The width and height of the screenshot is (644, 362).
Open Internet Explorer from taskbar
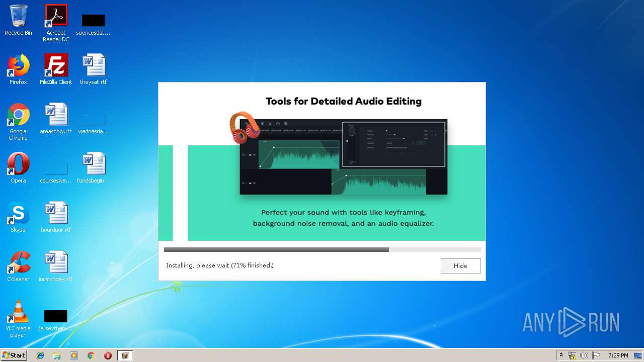pos(40,355)
